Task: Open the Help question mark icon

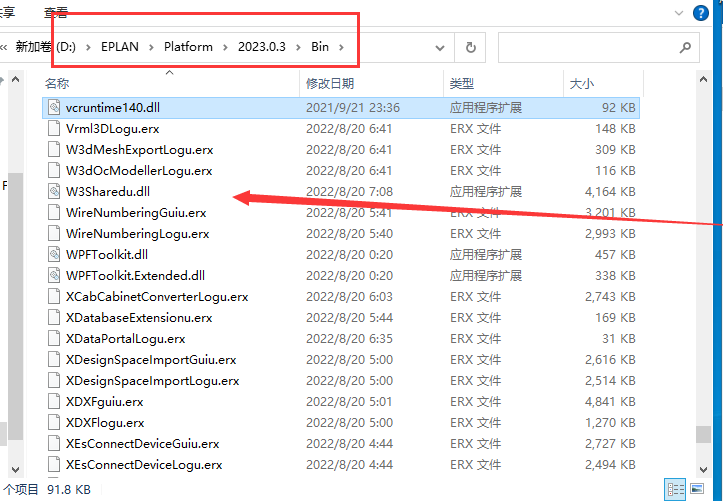Action: click(x=700, y=13)
